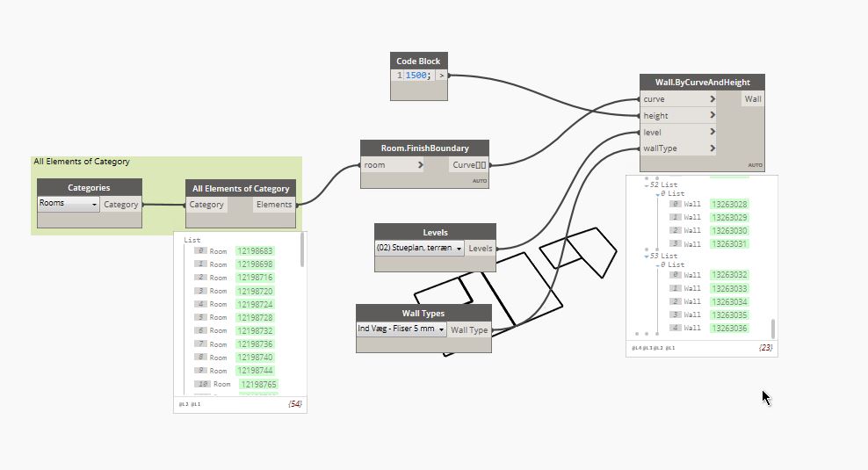
Task: Select the Categories node header
Action: [x=89, y=187]
